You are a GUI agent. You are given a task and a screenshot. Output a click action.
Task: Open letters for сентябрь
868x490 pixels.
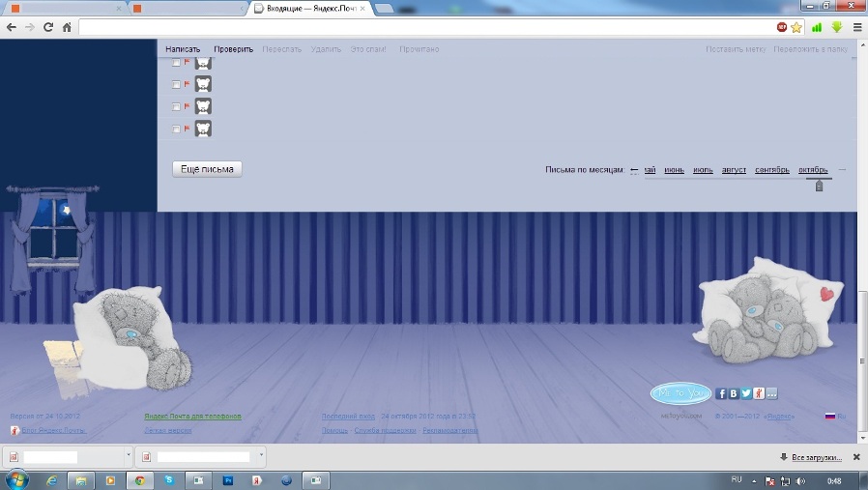tap(772, 170)
